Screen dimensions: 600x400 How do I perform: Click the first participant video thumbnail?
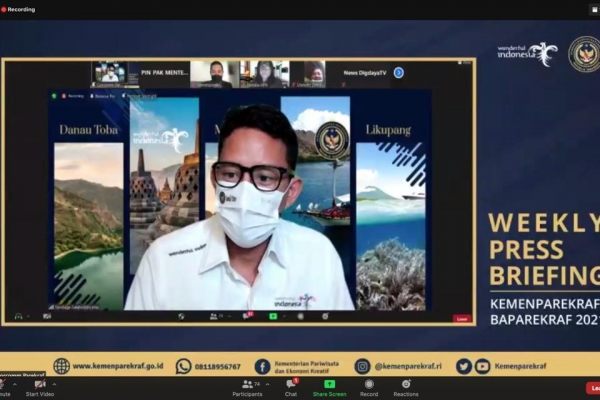click(x=108, y=73)
